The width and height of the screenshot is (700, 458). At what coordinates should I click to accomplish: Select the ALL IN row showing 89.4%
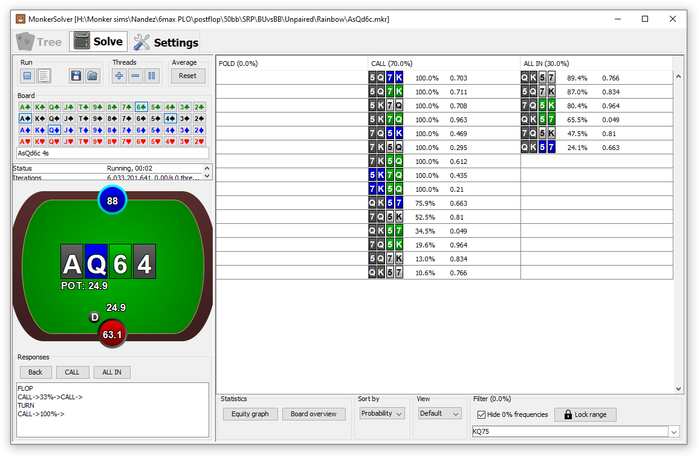point(597,78)
